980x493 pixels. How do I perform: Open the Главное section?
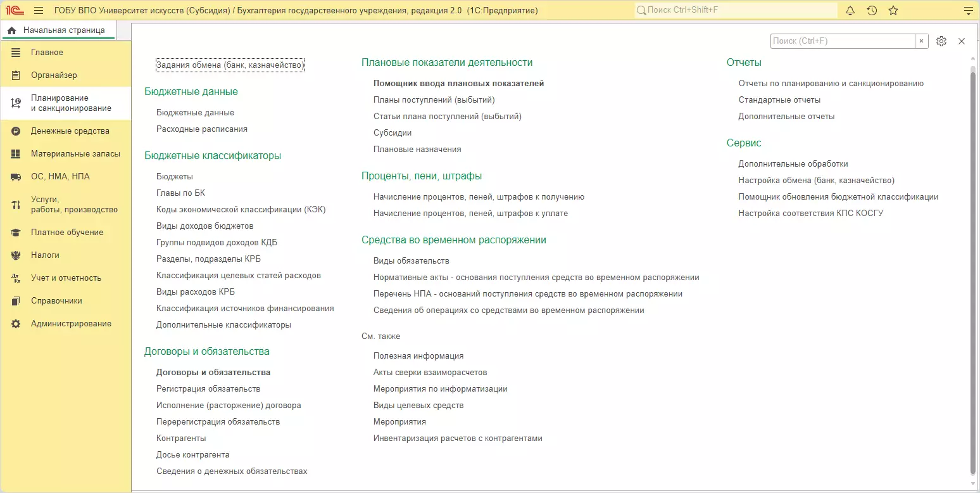(x=66, y=53)
